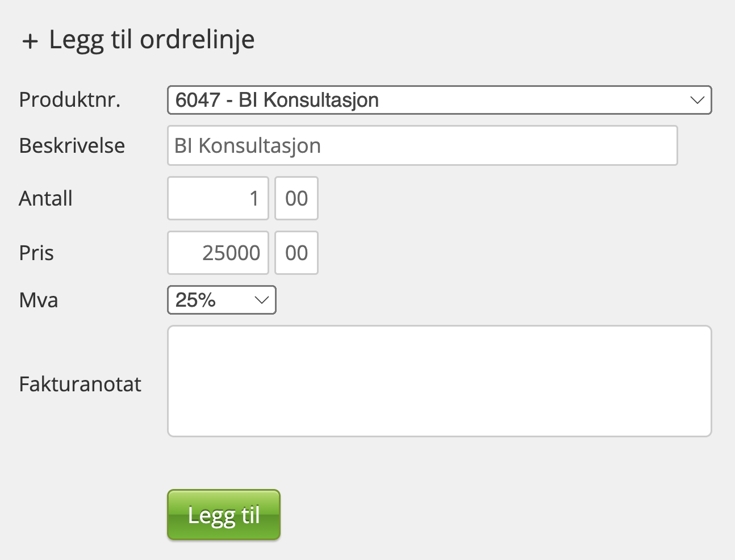Click the "Fakturanotat" label
735x560 pixels.
pyautogui.click(x=80, y=385)
